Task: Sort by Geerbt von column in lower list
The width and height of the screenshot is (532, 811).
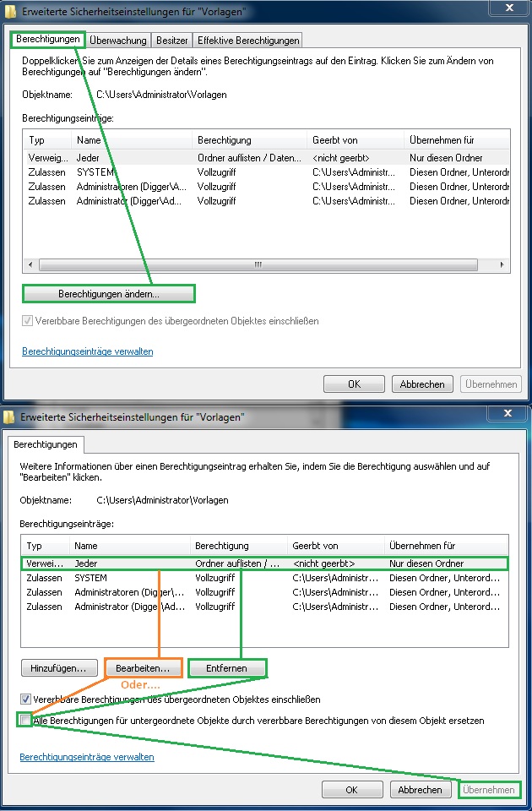Action: [335, 546]
